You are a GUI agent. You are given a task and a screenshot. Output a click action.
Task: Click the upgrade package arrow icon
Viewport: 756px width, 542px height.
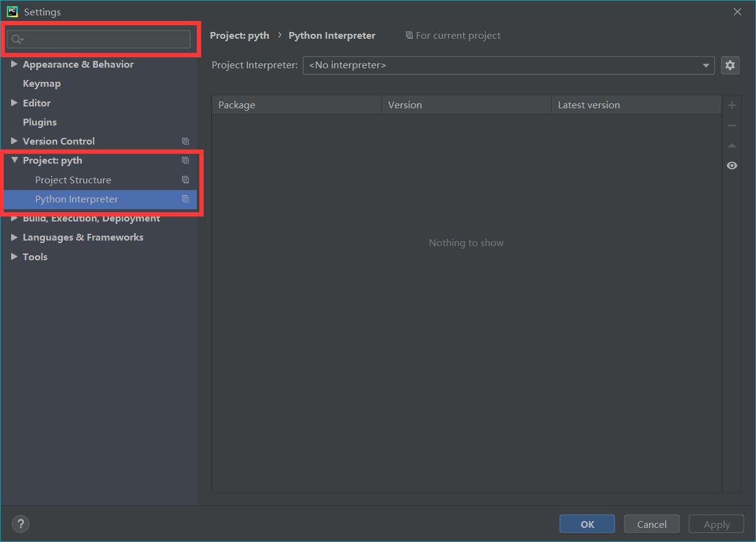731,145
